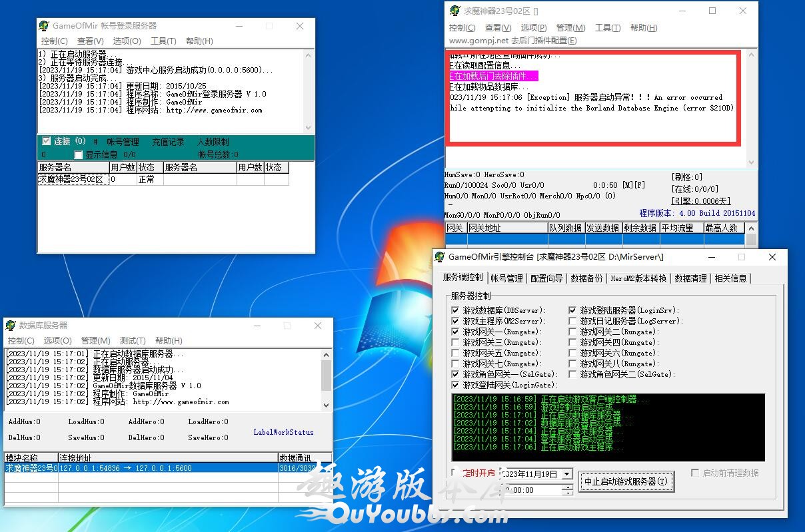Viewport: 805px width, 532px height.
Task: Click the scheduled time down stepper arrow
Action: coord(567,493)
